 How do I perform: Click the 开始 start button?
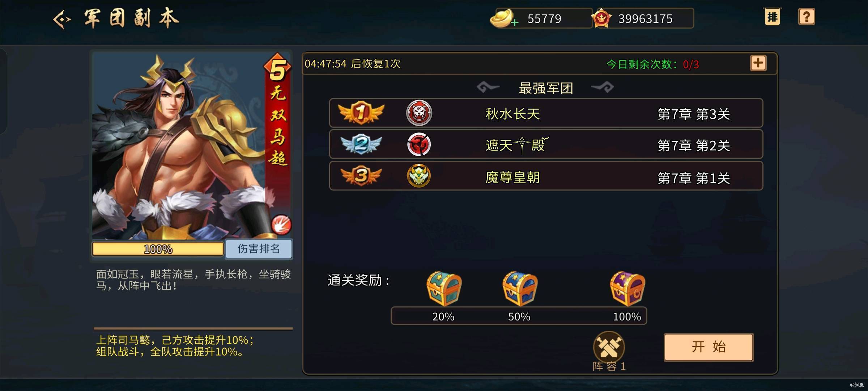pyautogui.click(x=709, y=347)
